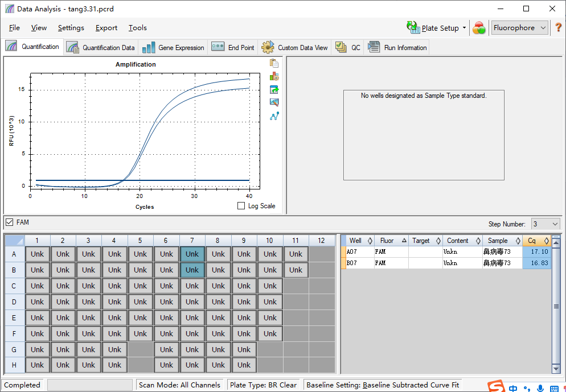This screenshot has height=392, width=566.
Task: Select the B07 well row in table
Action: (x=446, y=263)
